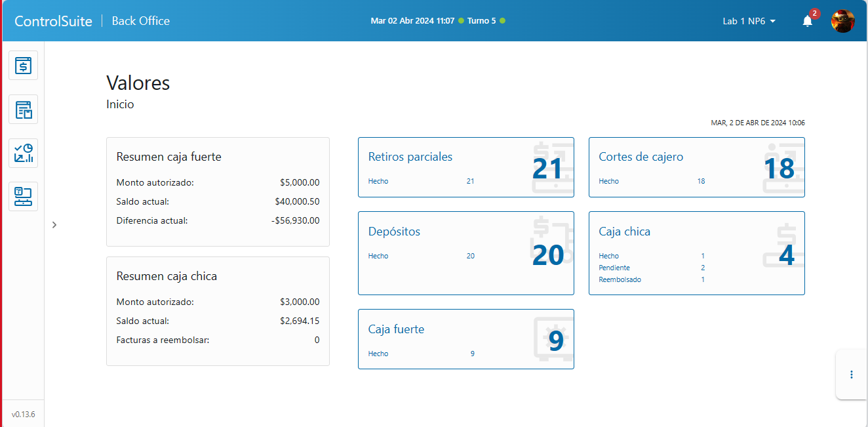868x427 pixels.
Task: Click the Pendiente status in Caja chica
Action: [614, 268]
